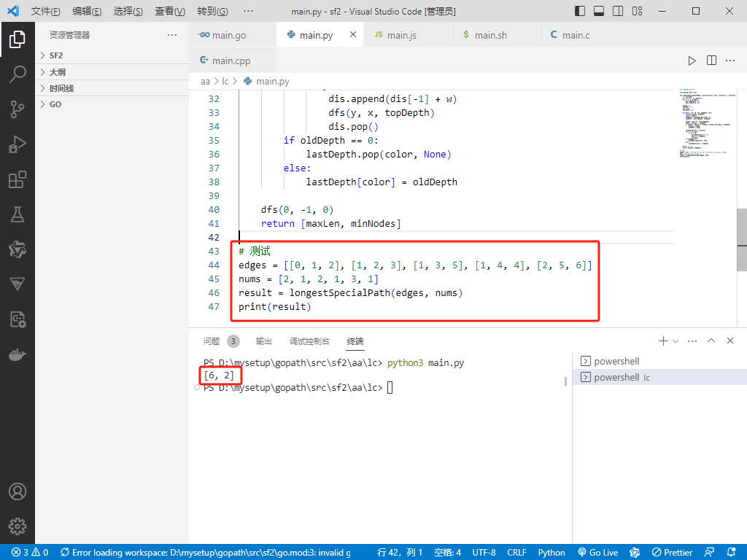Open the 问题 problems panel tab

212,341
